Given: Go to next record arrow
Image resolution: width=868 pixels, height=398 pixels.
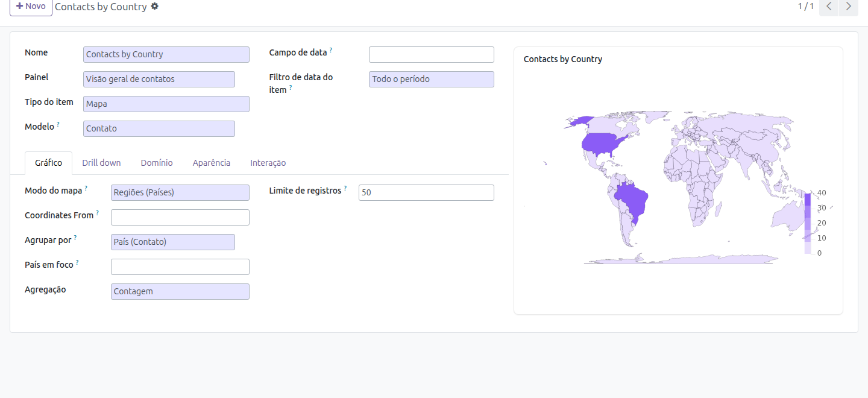Looking at the screenshot, I should tap(849, 7).
